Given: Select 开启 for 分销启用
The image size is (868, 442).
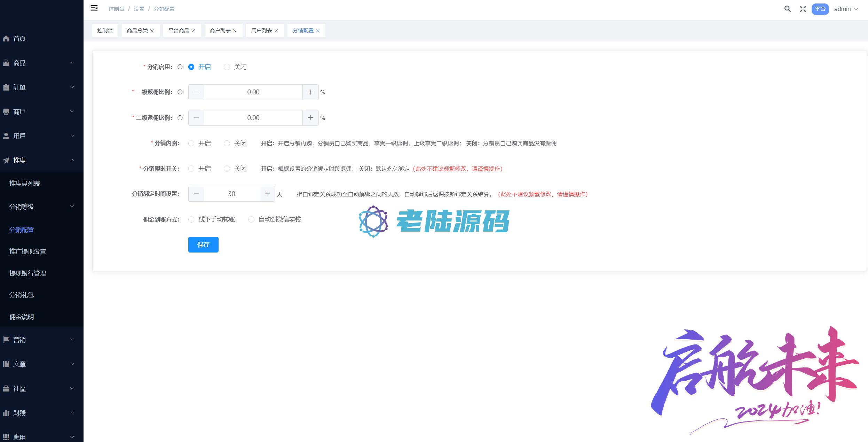Looking at the screenshot, I should pyautogui.click(x=191, y=67).
